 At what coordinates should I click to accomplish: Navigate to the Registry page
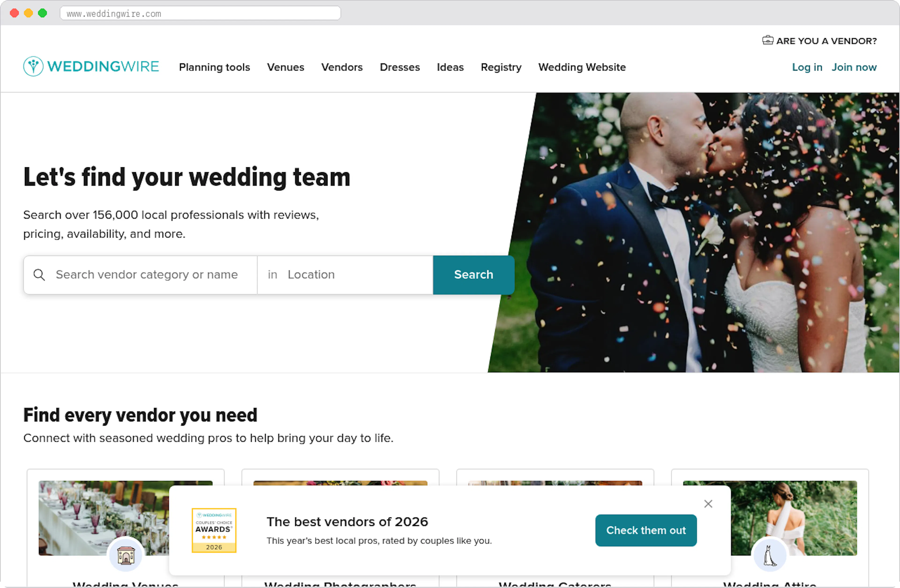[x=501, y=67]
